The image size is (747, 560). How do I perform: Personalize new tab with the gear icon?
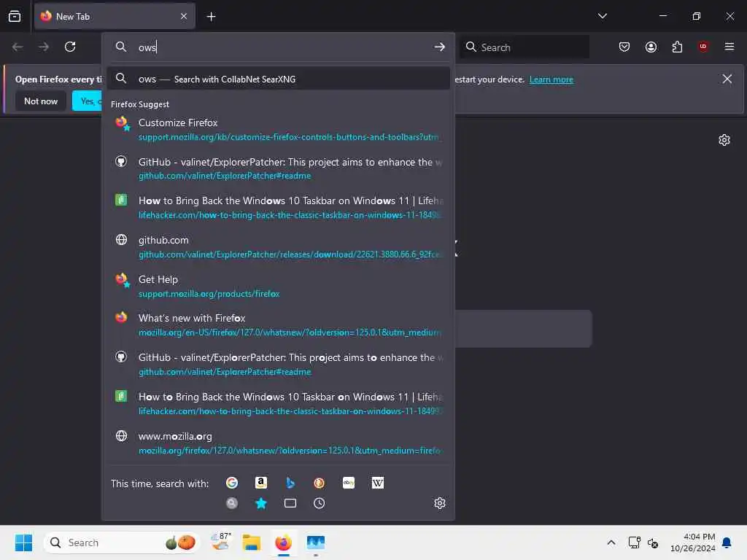pyautogui.click(x=724, y=140)
